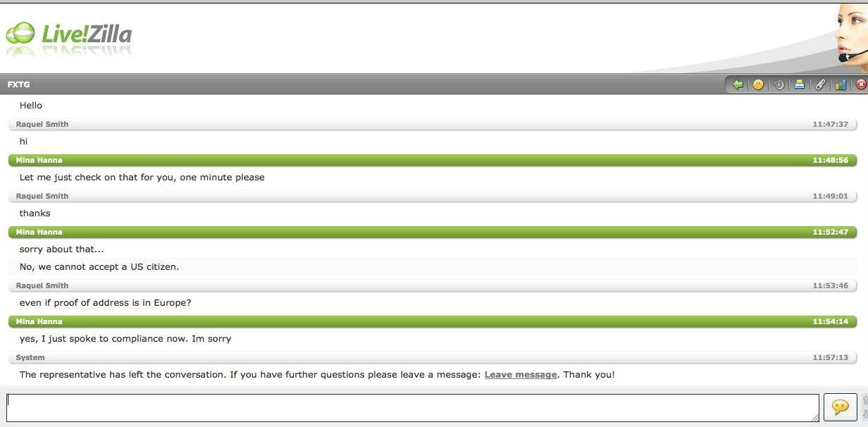This screenshot has height=427, width=868.
Task: Click the System message header bar
Action: [x=433, y=357]
